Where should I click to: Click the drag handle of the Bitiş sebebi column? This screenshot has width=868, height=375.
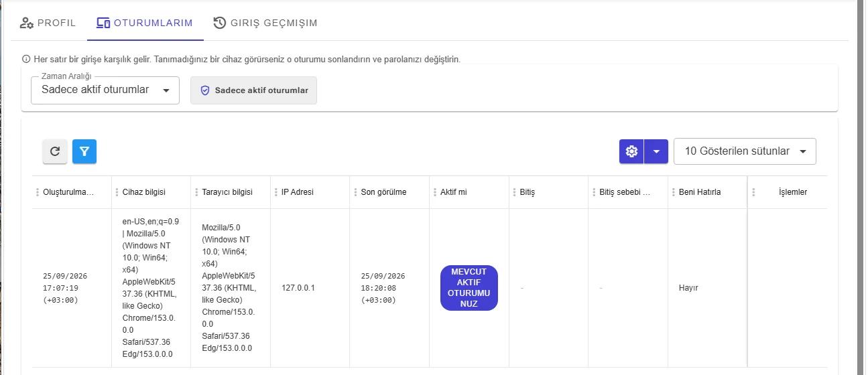[x=593, y=192]
